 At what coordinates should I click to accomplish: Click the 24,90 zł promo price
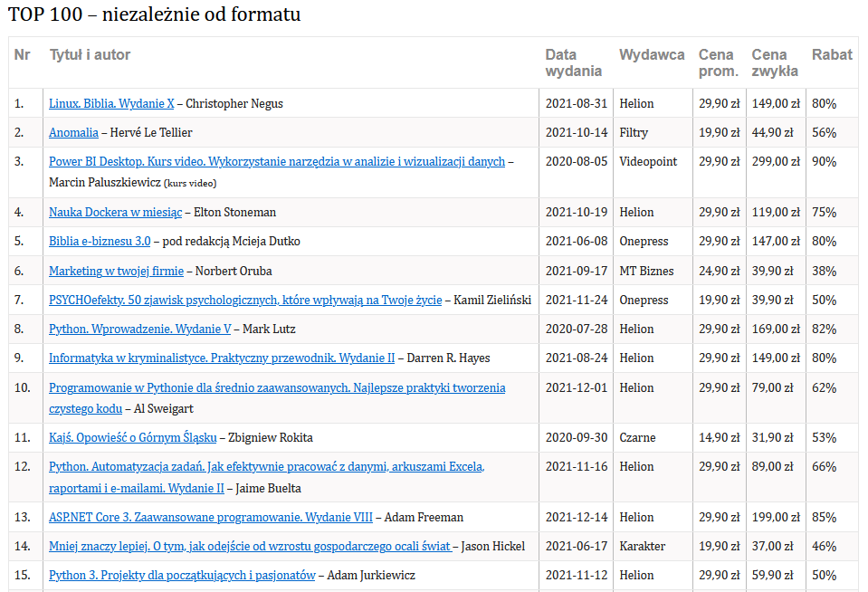(719, 271)
